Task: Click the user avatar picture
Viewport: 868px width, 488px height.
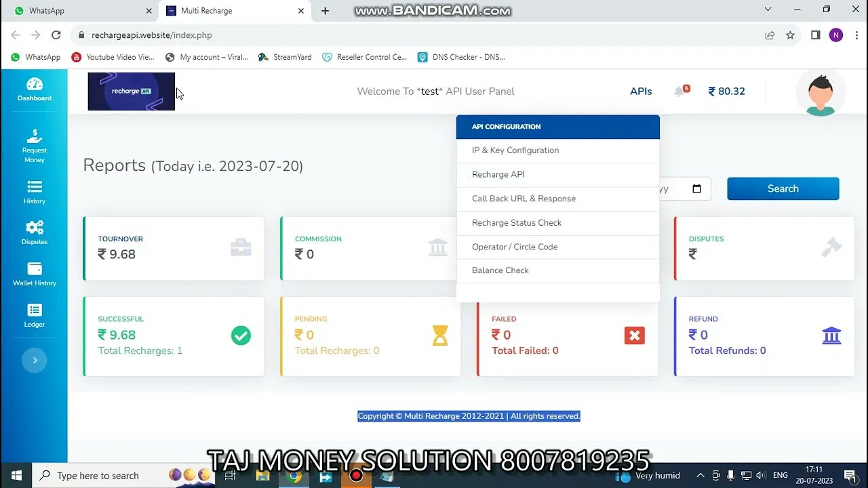Action: (821, 92)
